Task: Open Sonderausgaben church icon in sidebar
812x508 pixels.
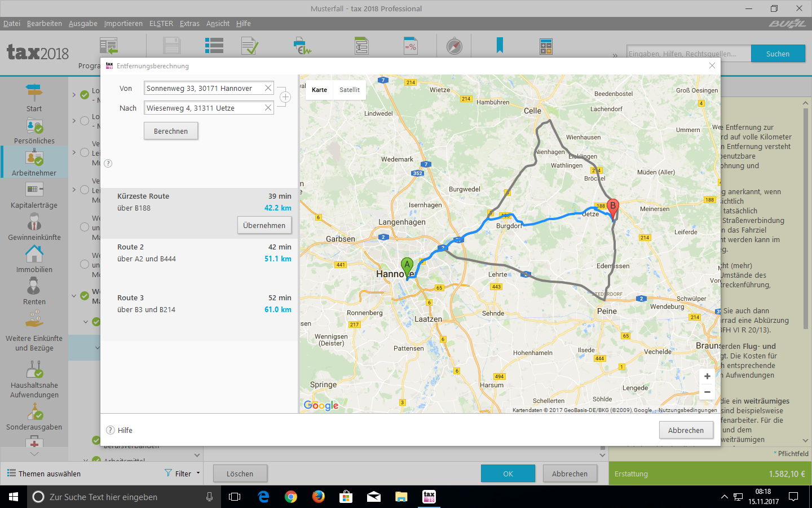Action: pyautogui.click(x=34, y=412)
